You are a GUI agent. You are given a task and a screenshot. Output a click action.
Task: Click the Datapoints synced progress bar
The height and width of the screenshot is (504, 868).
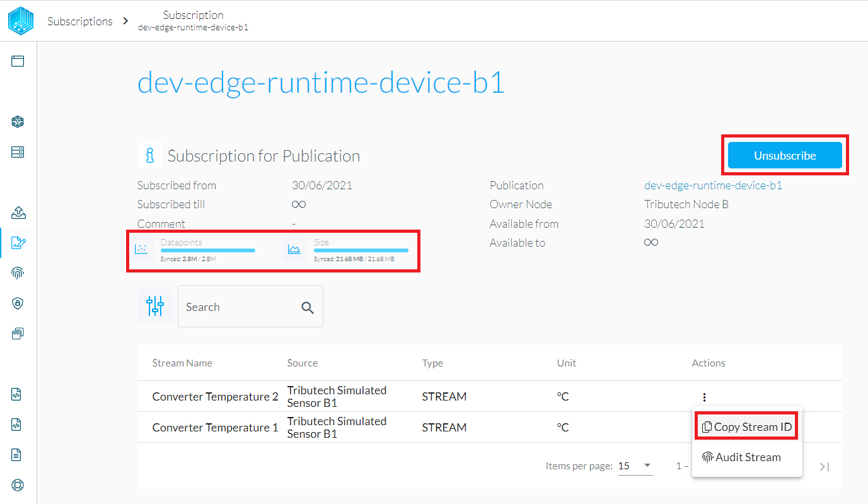(208, 250)
